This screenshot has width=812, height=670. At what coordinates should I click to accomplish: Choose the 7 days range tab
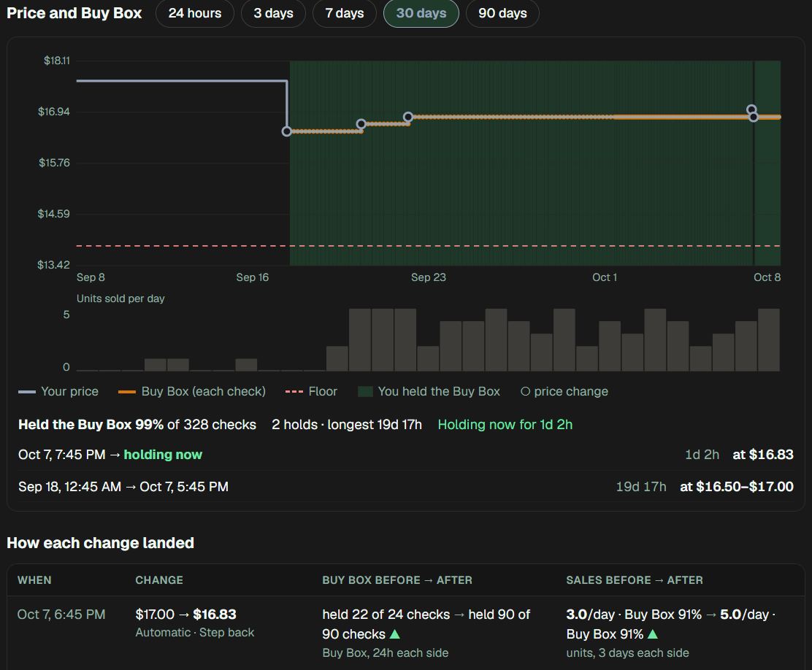tap(345, 13)
